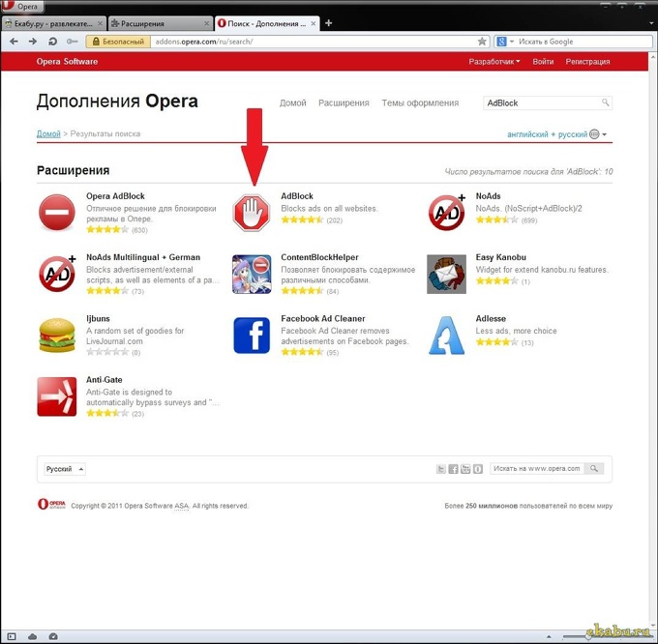Open Google search engine selector
658x644 pixels.
(x=505, y=42)
